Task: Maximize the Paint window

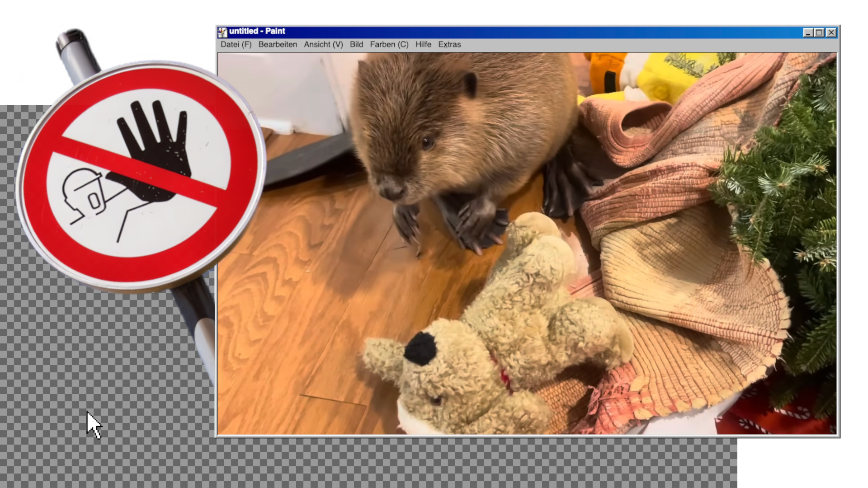Action: (819, 33)
